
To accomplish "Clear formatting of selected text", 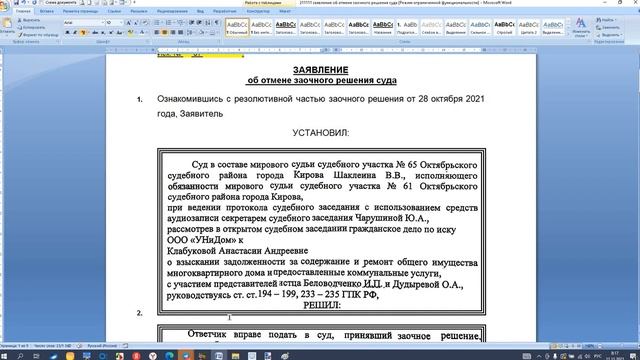I will click(x=145, y=23).
